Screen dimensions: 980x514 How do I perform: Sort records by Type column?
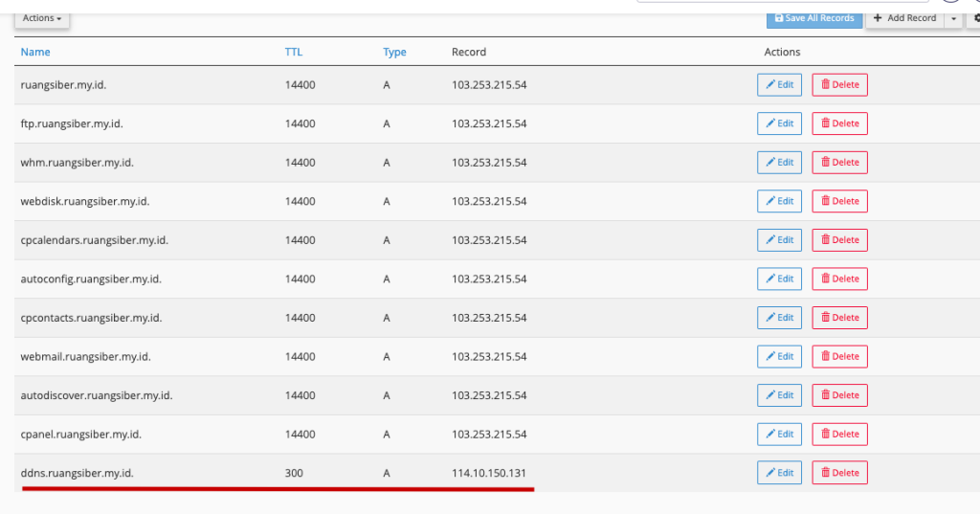click(394, 52)
